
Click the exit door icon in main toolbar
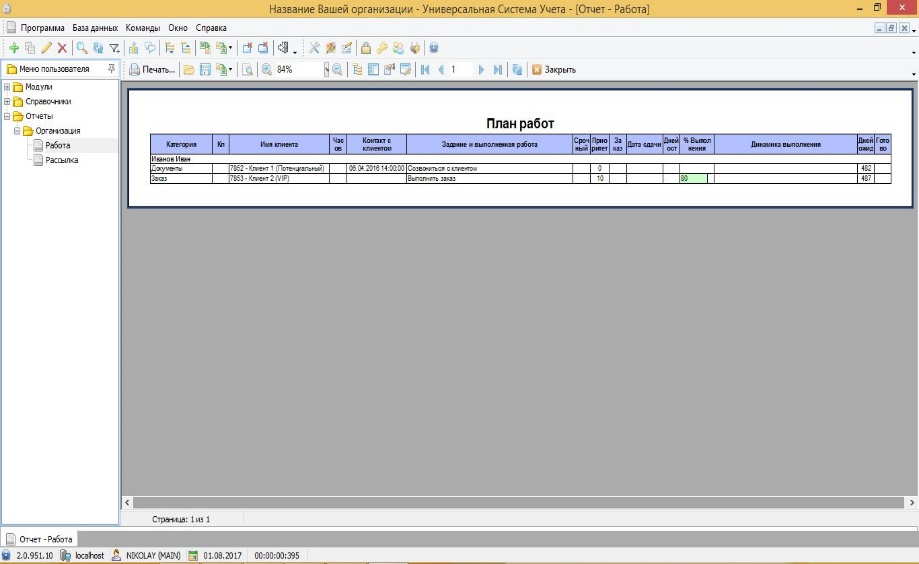pyautogui.click(x=283, y=48)
